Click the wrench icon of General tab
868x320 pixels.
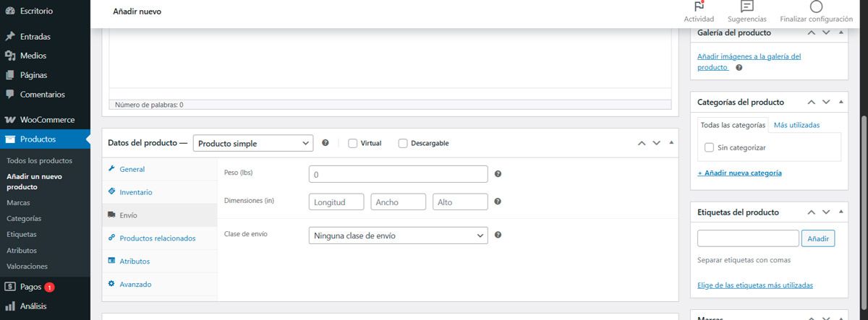coord(112,169)
